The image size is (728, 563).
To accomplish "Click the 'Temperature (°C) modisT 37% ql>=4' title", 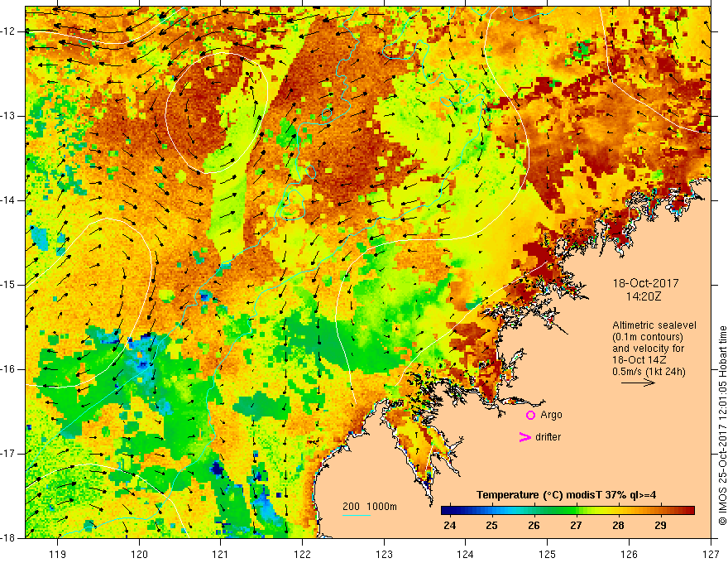I will click(566, 495).
